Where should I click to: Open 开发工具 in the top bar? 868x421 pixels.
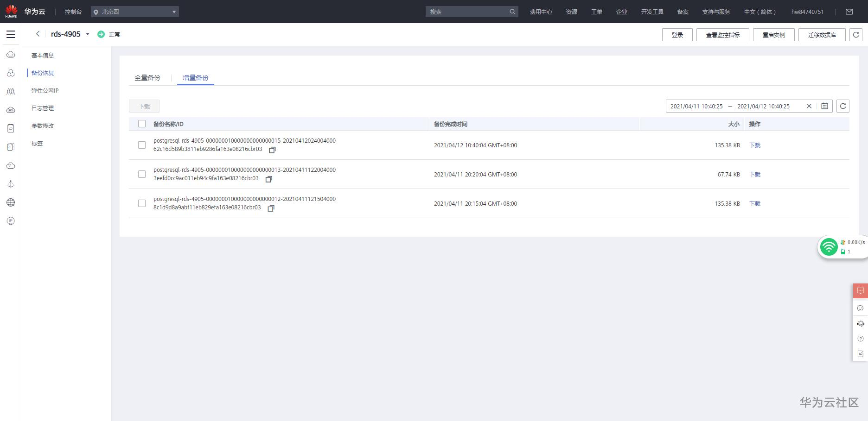pos(652,12)
